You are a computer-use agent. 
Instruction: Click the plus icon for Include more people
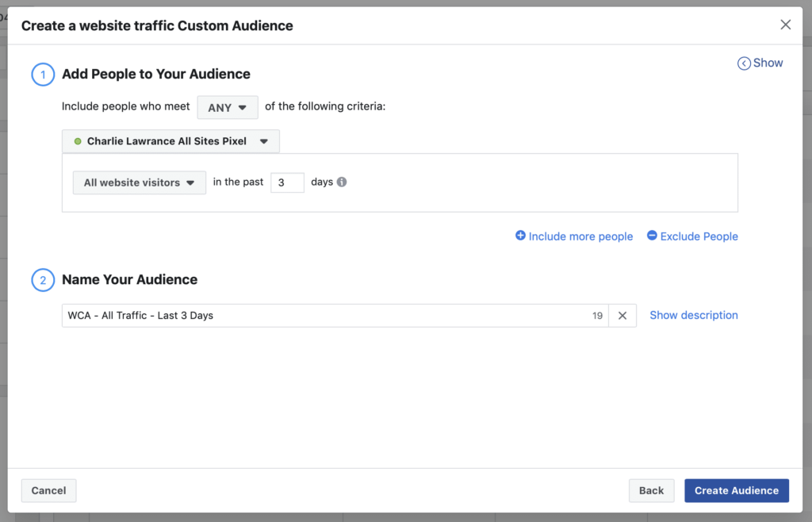pos(520,236)
